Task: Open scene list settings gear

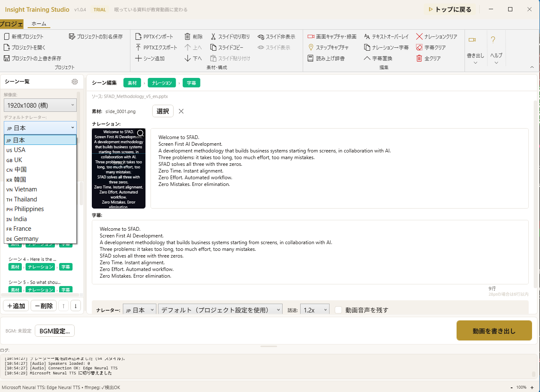Action: coord(75,82)
